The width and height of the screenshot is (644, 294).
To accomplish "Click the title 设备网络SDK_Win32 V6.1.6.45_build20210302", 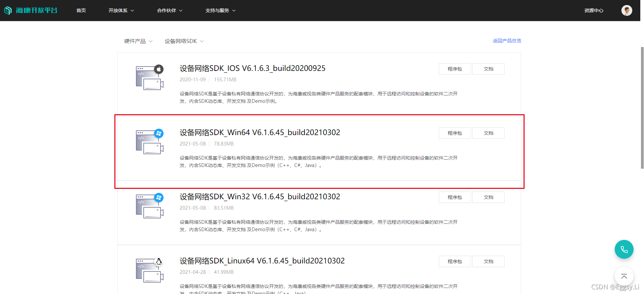I will (x=260, y=197).
